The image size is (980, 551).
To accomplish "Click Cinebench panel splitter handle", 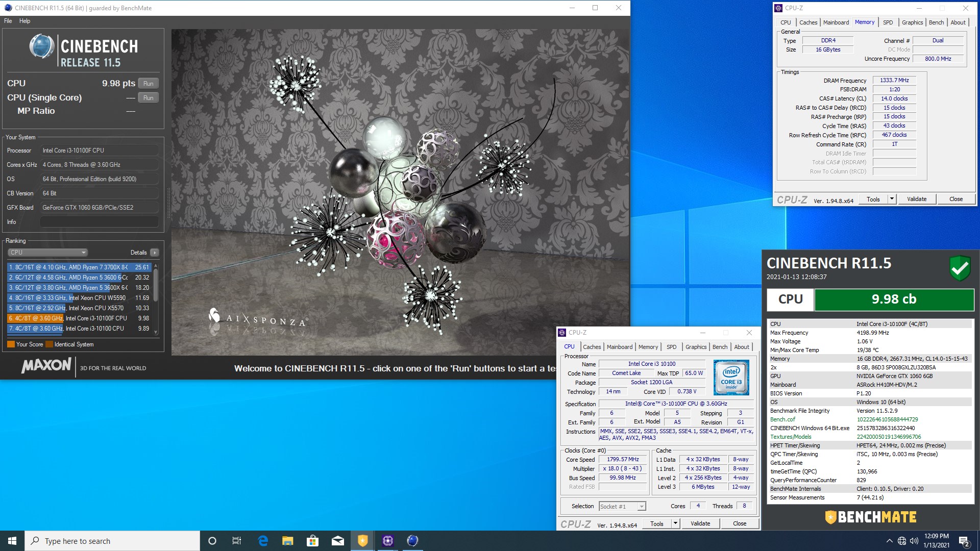I will [x=168, y=203].
